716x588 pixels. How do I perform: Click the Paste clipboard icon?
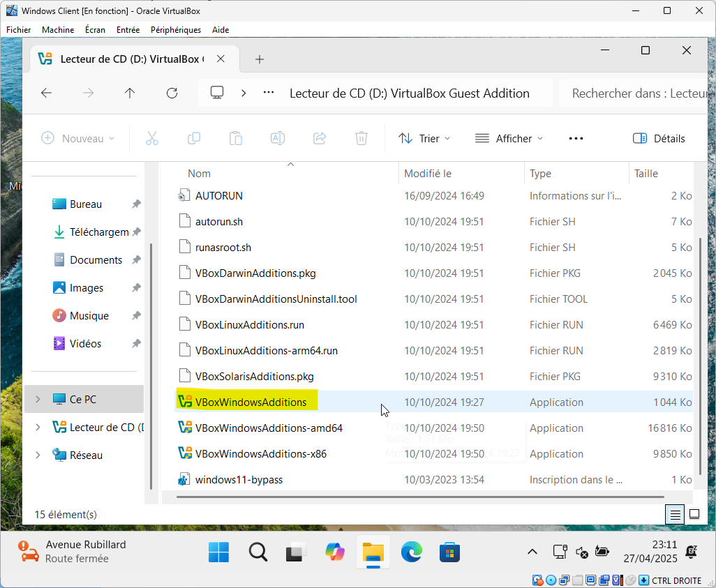[236, 138]
